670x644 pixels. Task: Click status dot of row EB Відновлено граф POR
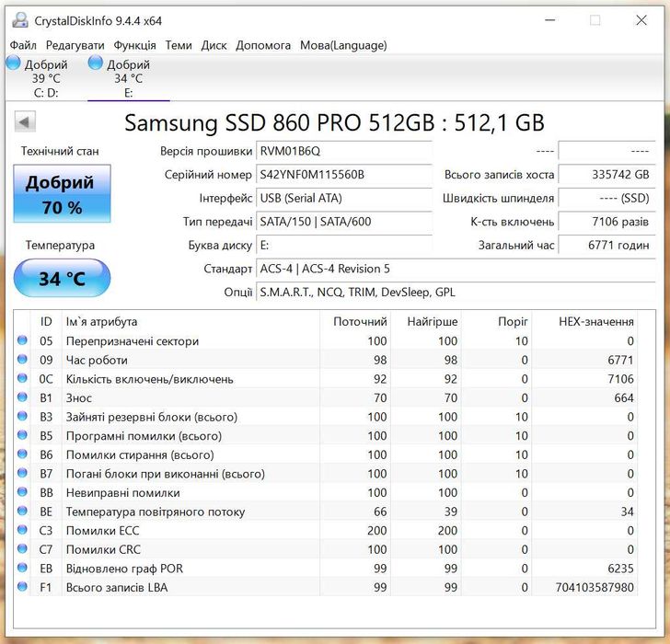[22, 568]
